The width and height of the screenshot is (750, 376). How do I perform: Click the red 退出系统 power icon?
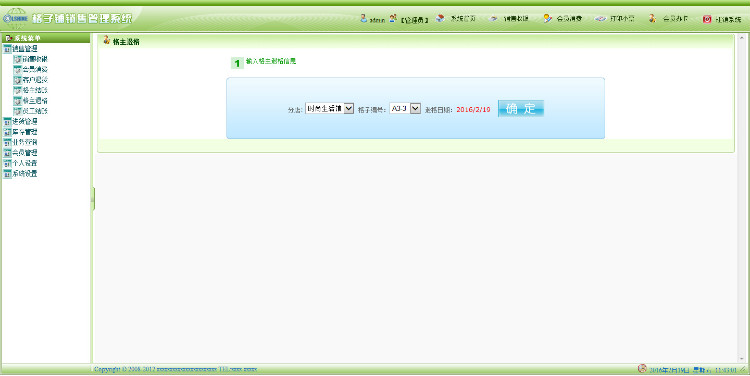click(x=707, y=19)
